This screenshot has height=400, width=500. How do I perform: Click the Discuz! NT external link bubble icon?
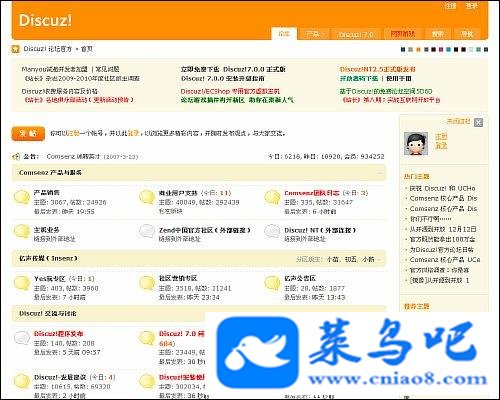(272, 231)
